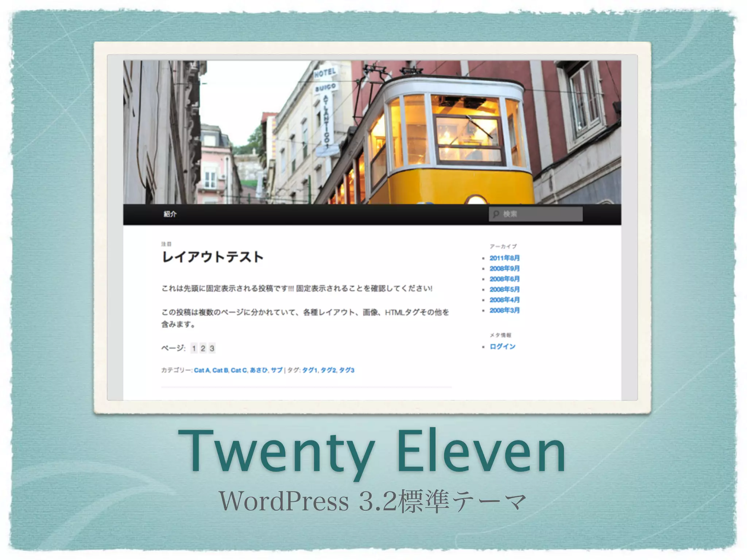Open the 2011年8月 archive
Image resolution: width=747 pixels, height=560 pixels.
tap(504, 258)
